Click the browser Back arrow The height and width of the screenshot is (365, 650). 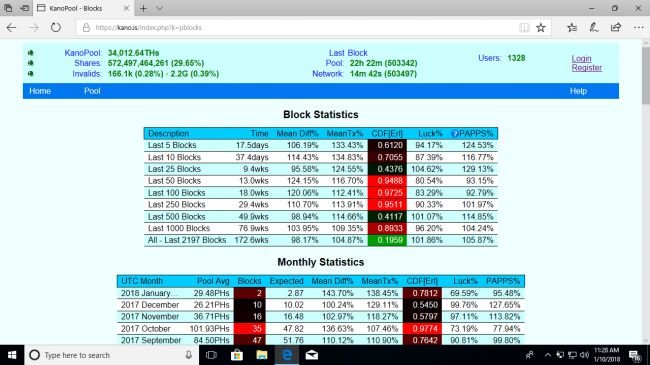(x=11, y=28)
